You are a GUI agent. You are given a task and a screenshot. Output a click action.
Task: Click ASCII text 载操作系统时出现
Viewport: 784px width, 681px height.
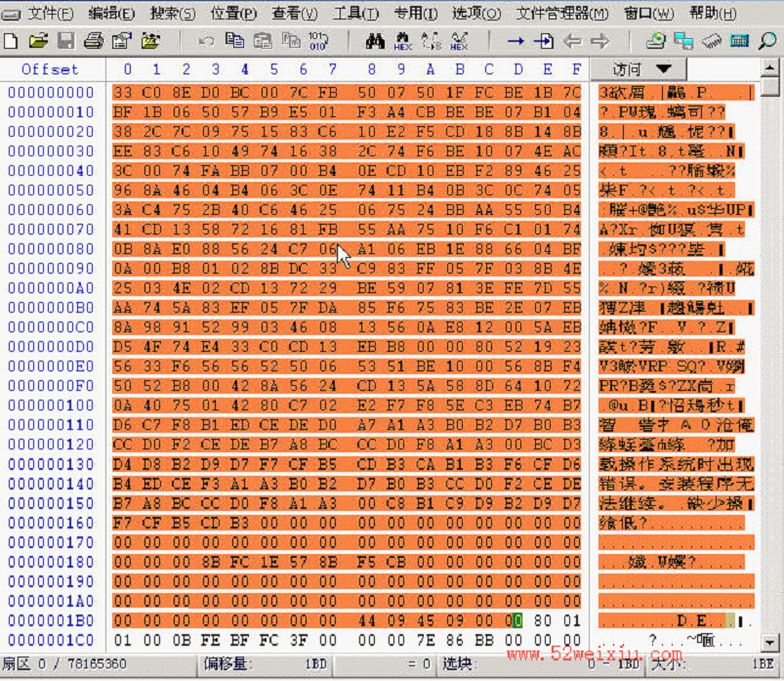[x=676, y=464]
